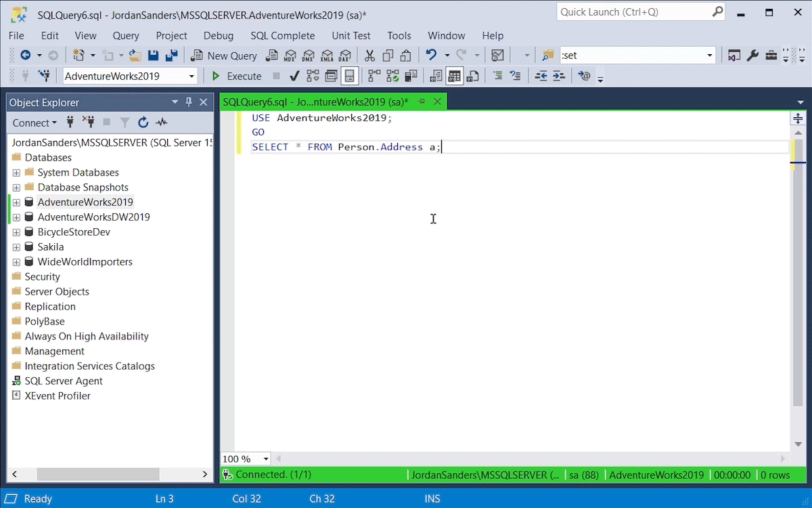Toggle Results to Grid mode
812x508 pixels.
(x=454, y=76)
